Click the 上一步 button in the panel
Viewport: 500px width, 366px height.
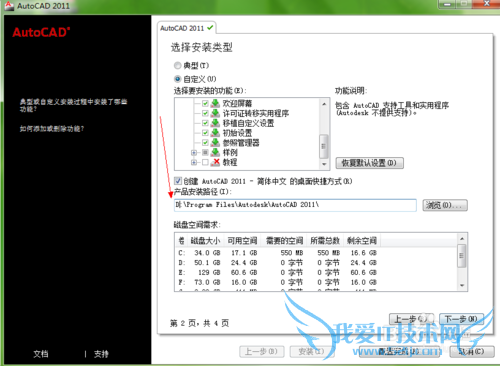411,319
